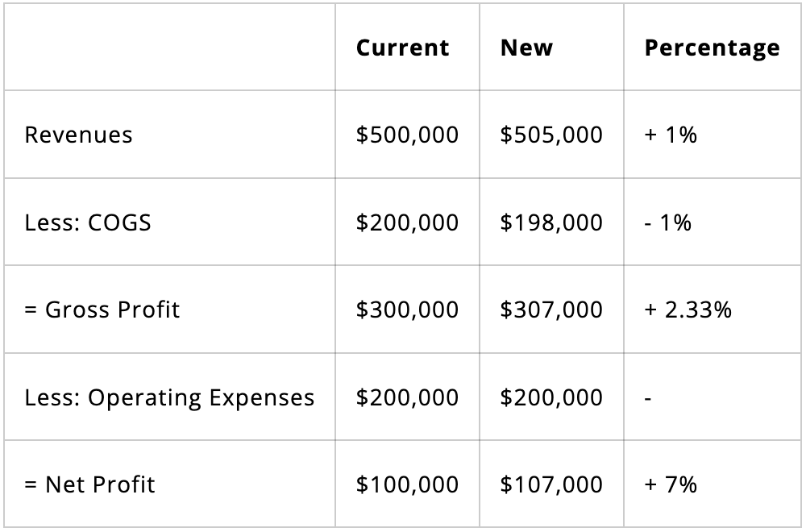Select the Net Profit row label
806x532 pixels.
coord(89,484)
